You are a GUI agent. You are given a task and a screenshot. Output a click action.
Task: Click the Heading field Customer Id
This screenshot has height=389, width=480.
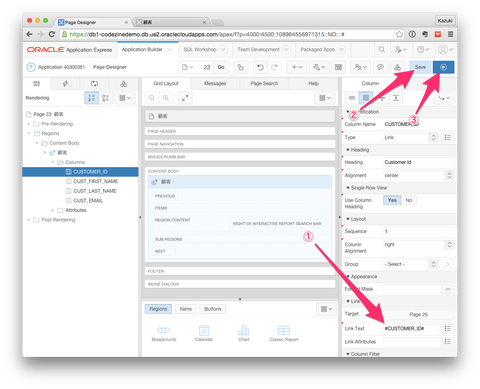click(419, 162)
